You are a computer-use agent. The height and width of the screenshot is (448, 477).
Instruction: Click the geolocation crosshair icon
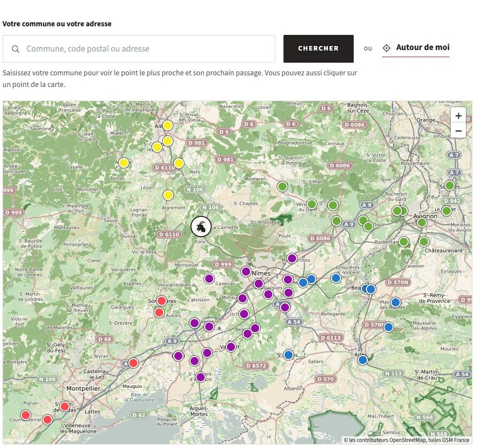point(387,48)
